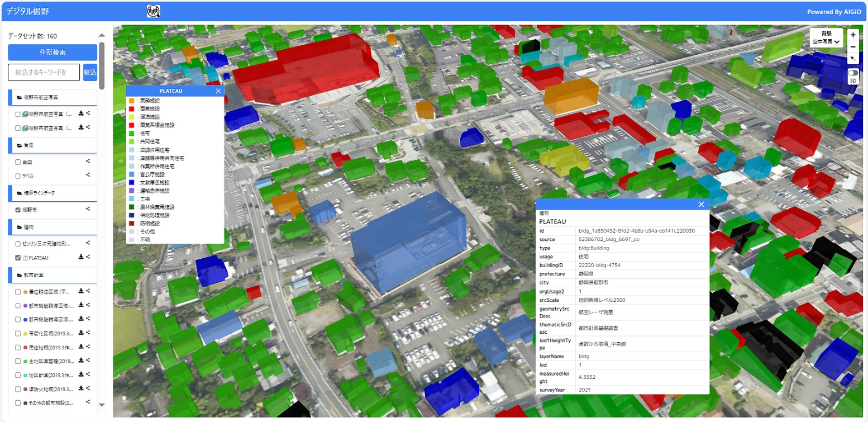Share the ゼンリン三次元建物 layer
The height and width of the screenshot is (422, 868).
pos(88,243)
